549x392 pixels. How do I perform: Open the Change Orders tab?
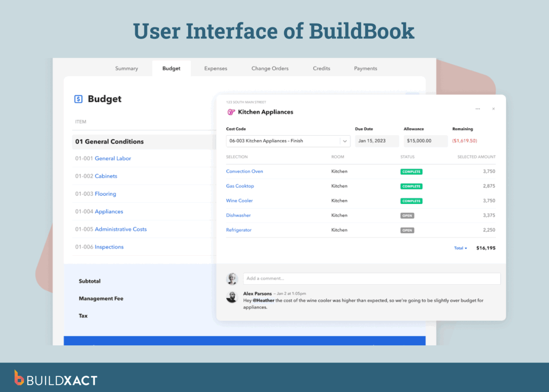tap(270, 68)
